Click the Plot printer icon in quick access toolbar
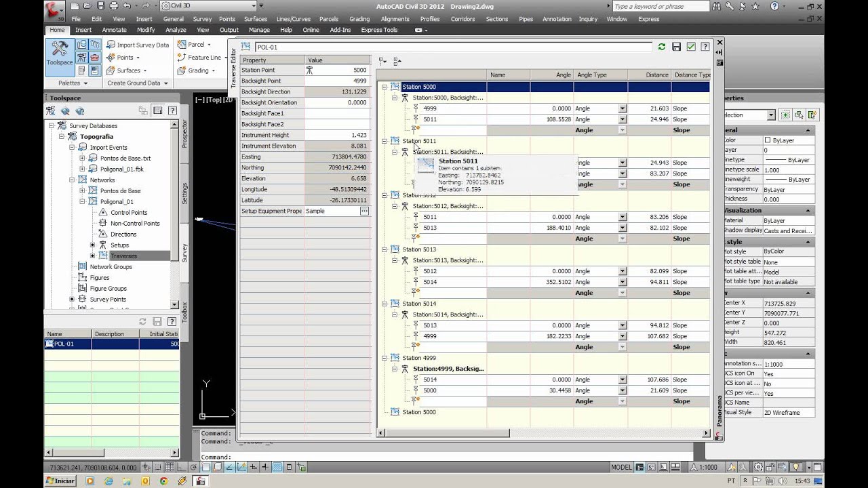This screenshot has width=868, height=488. tap(114, 5)
